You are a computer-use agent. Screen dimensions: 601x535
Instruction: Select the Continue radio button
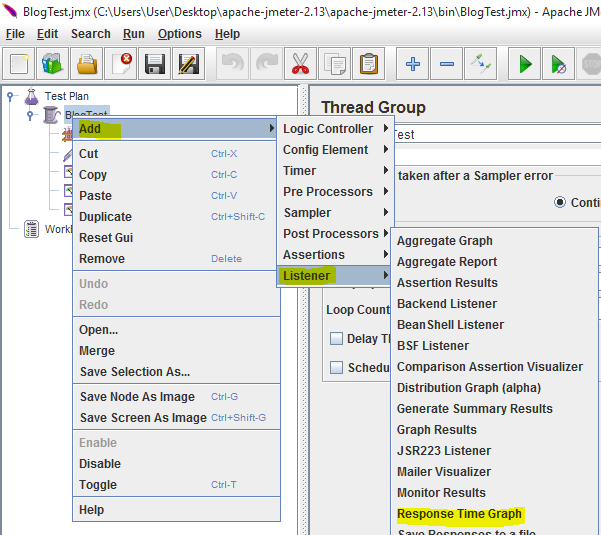[x=560, y=202]
